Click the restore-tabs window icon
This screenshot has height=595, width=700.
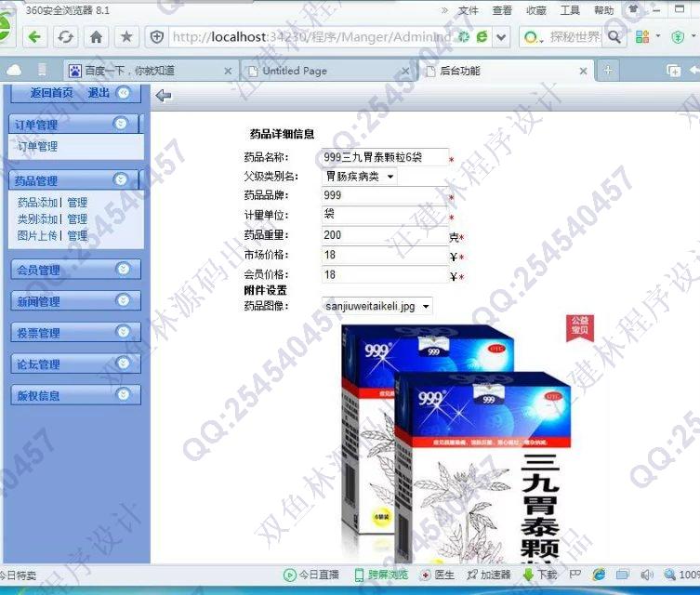click(x=673, y=70)
